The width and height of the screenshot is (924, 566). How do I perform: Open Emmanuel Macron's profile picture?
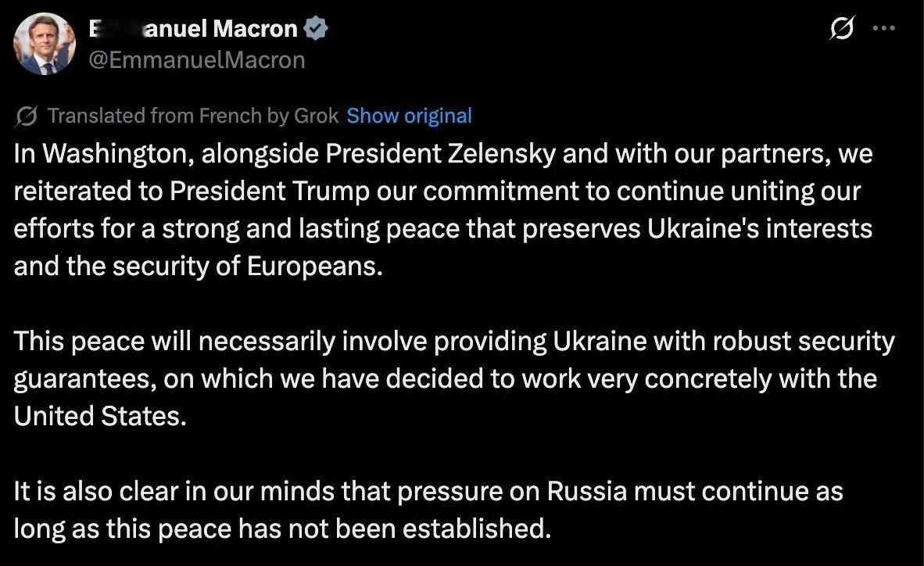click(45, 44)
